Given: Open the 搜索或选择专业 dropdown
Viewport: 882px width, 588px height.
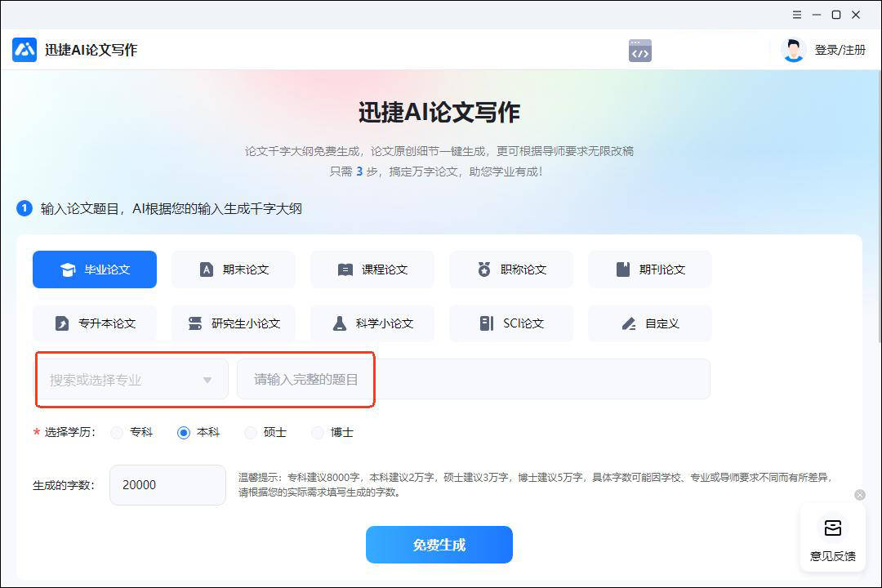Looking at the screenshot, I should tap(133, 380).
